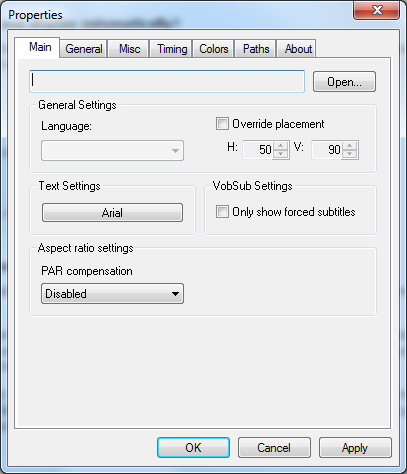Viewport: 407px width, 474px height.
Task: View the About tab
Action: (x=298, y=49)
